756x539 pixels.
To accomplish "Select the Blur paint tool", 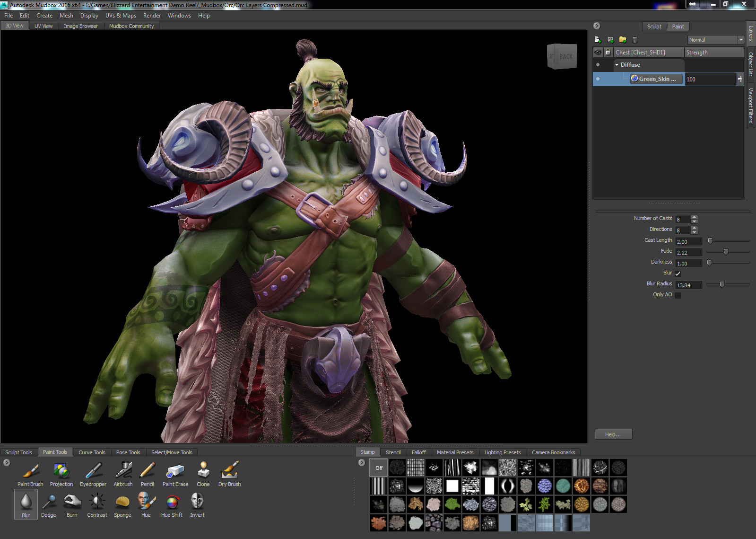I will (x=26, y=504).
